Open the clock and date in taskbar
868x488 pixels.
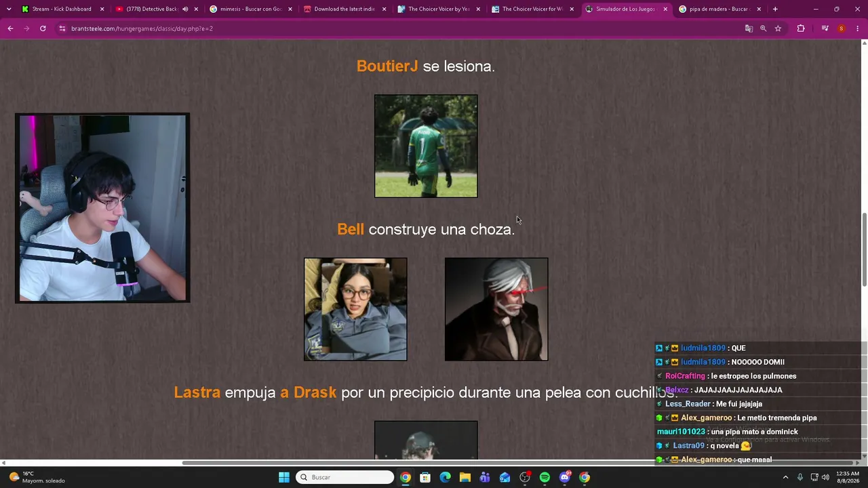(848, 477)
